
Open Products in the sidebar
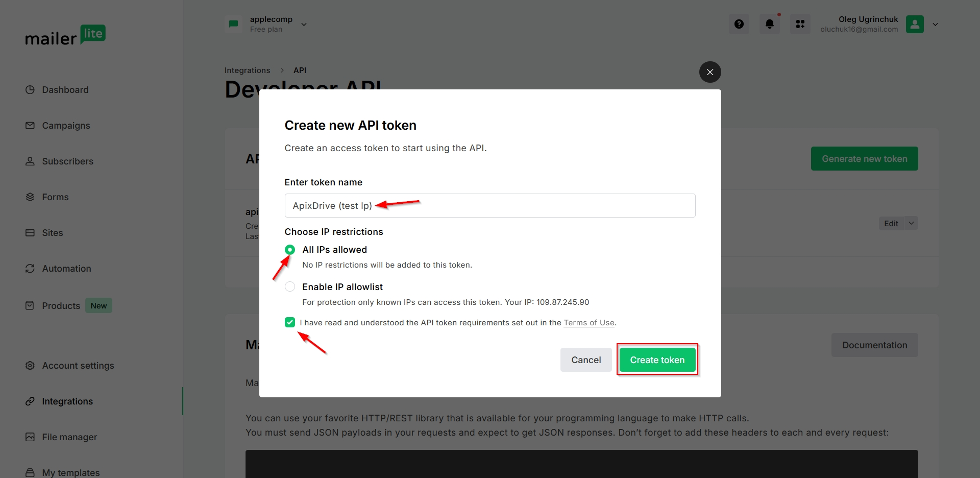61,306
